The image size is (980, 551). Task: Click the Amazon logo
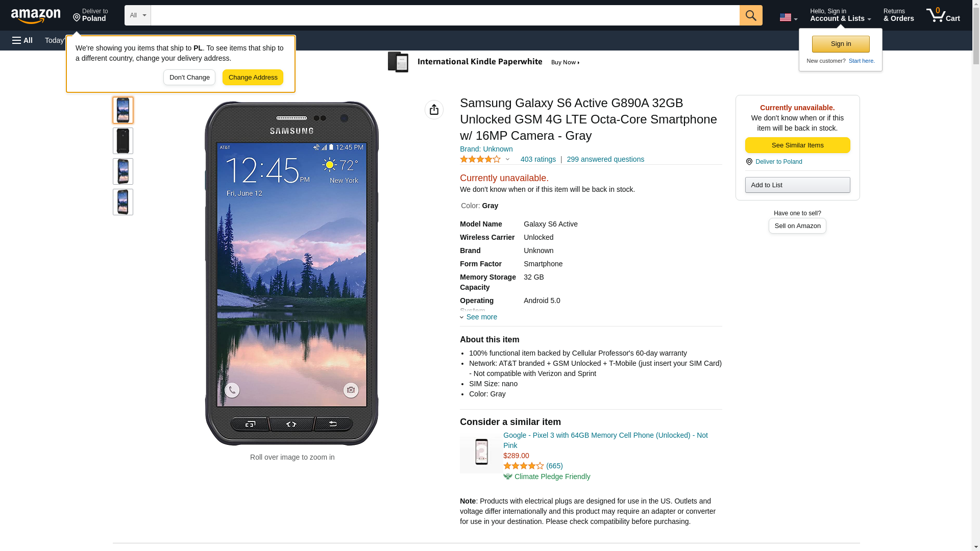click(x=36, y=16)
